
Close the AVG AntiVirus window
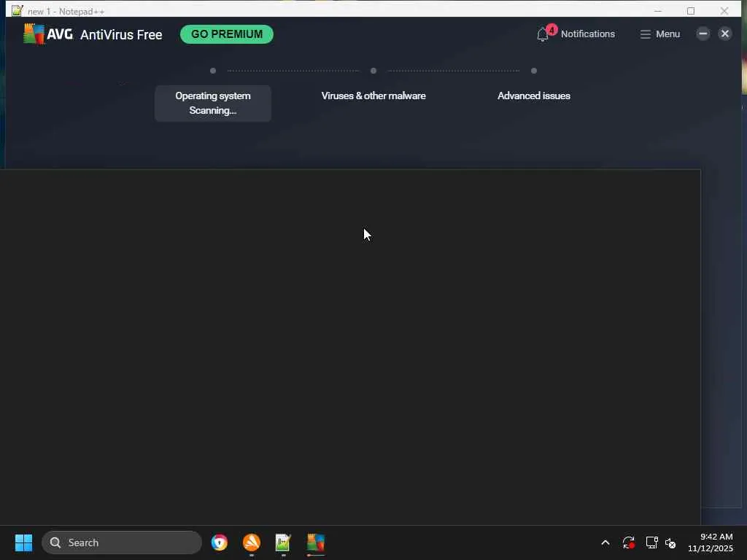(x=724, y=34)
